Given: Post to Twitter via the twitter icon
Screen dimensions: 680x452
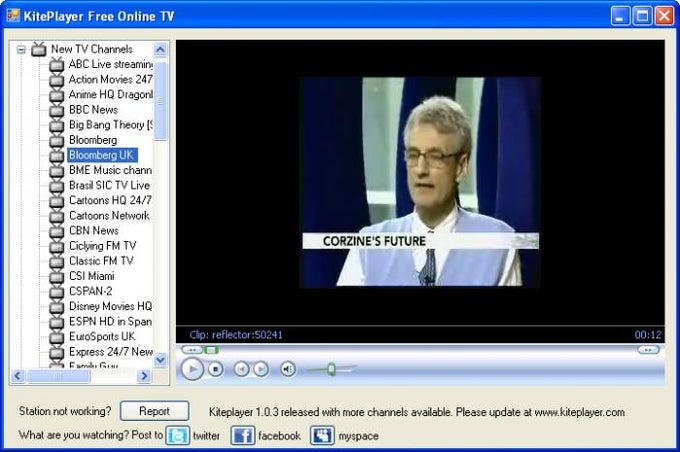Looking at the screenshot, I should coord(178,436).
